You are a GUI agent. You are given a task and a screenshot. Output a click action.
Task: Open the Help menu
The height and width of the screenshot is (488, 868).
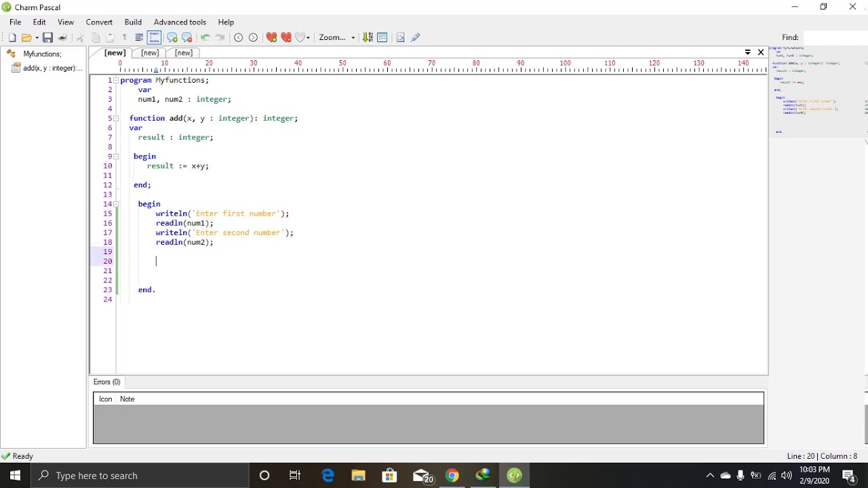click(x=226, y=22)
